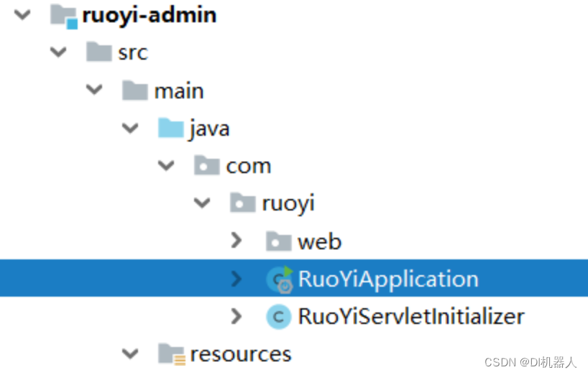Select the ruoyi package label

[x=288, y=205]
